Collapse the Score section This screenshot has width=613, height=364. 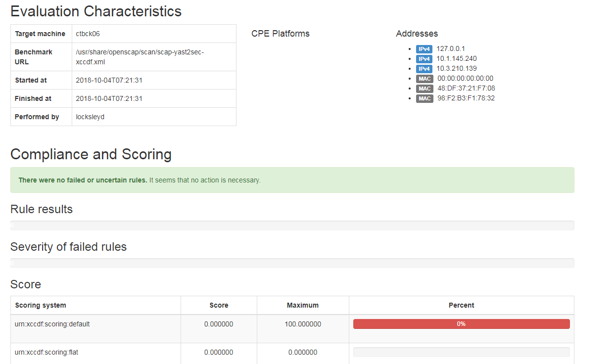(x=26, y=284)
